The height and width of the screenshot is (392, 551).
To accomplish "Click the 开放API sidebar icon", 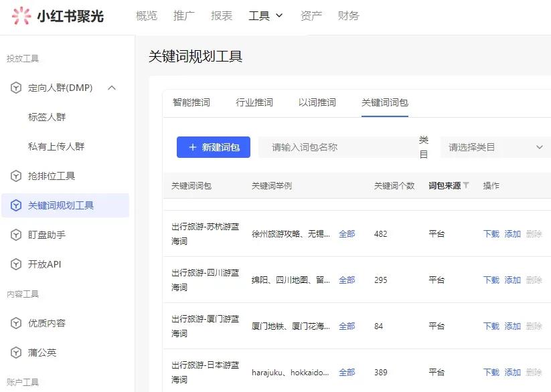I will click(x=15, y=264).
